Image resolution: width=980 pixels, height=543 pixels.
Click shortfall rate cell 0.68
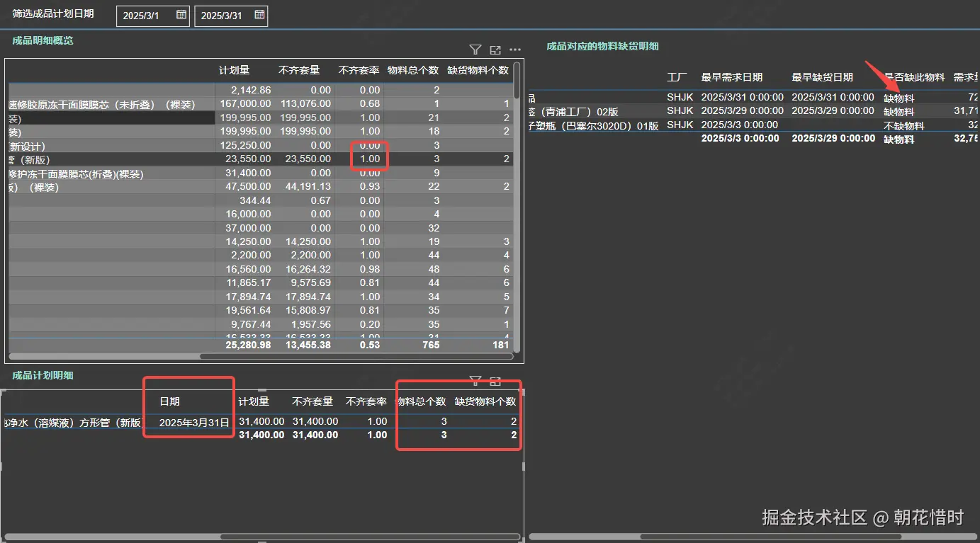pyautogui.click(x=369, y=104)
